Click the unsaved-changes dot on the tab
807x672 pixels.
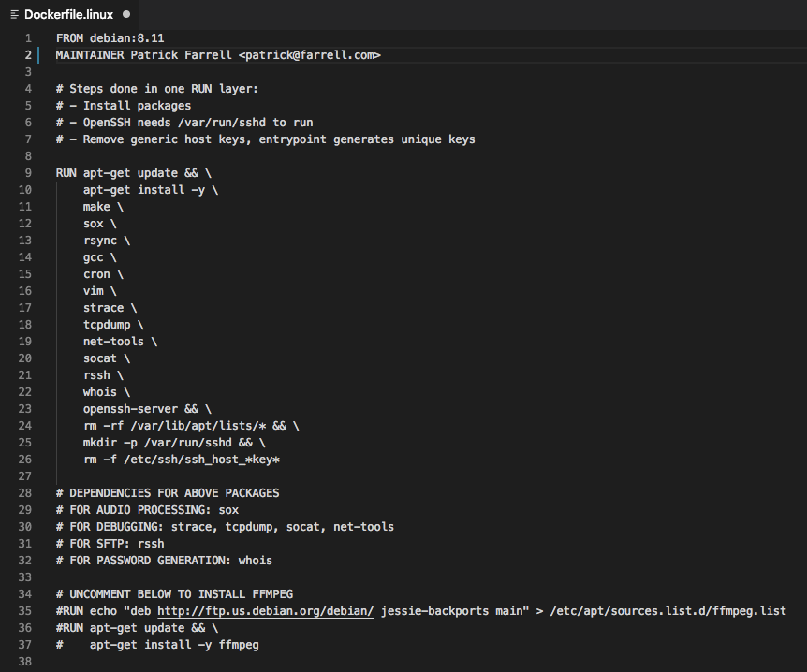tap(126, 14)
